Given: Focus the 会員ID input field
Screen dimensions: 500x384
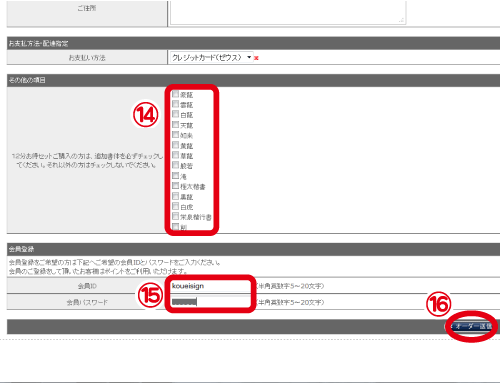Looking at the screenshot, I should (210, 286).
